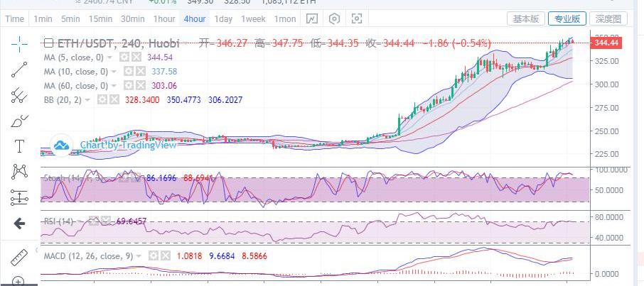Expand MA (10, close, 0) dropdown arrow
The width and height of the screenshot is (644, 286).
coord(114,72)
